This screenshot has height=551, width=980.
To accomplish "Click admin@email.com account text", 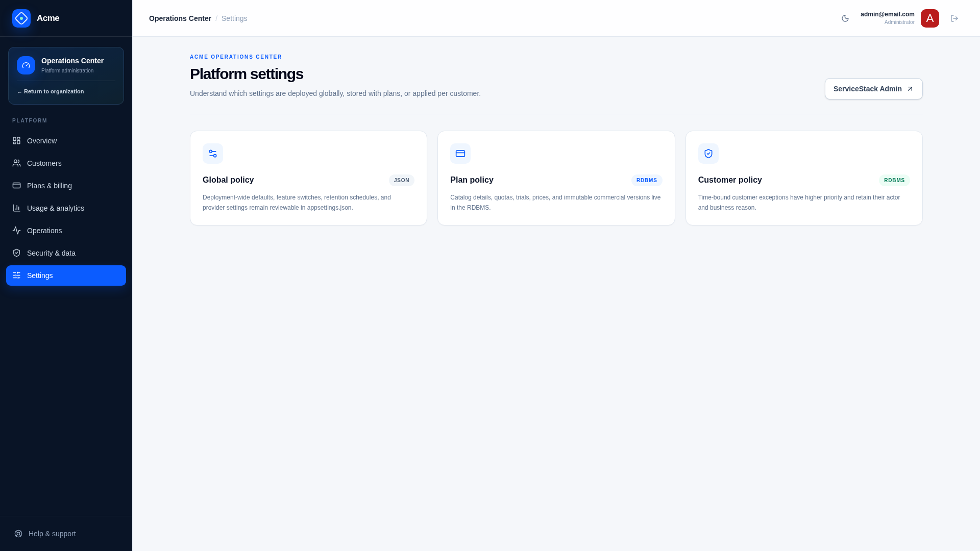I will [x=888, y=14].
